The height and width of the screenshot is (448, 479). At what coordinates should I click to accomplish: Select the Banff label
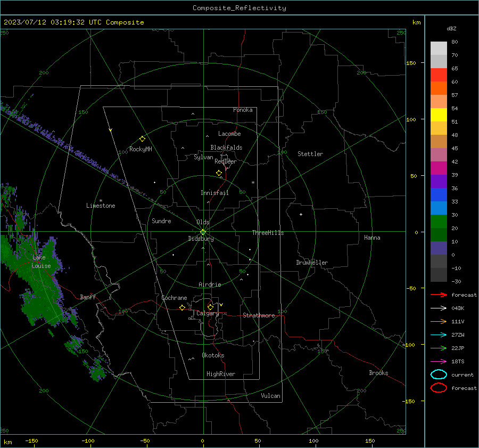point(88,297)
